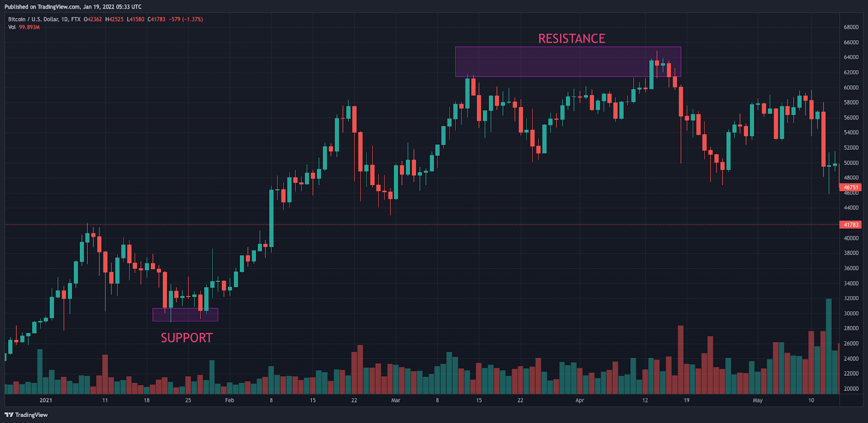Viewport: 868px width, 423px height.
Task: Click the Vol 99.893M indicator label
Action: (24, 27)
